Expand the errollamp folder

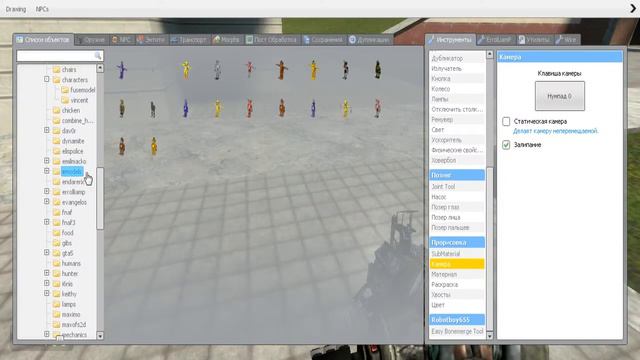[x=47, y=191]
